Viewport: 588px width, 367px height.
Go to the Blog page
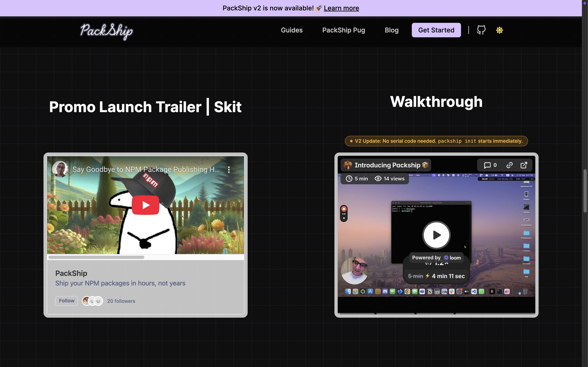coord(391,30)
